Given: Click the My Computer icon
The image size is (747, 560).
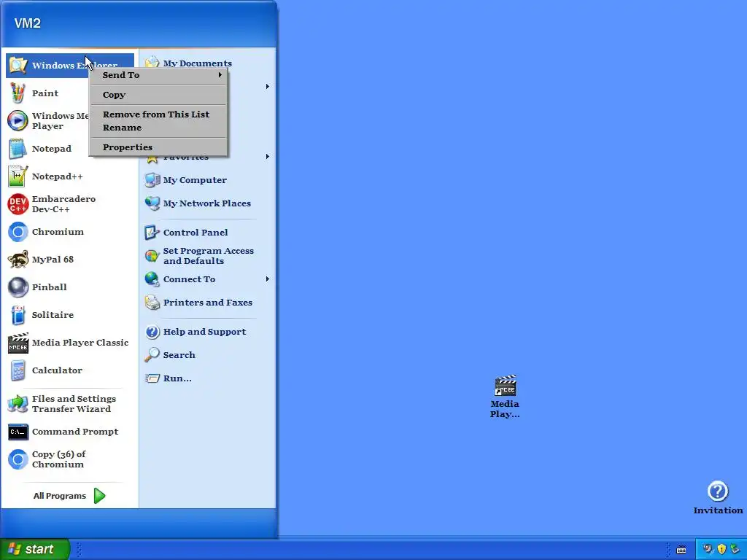Looking at the screenshot, I should [x=152, y=180].
